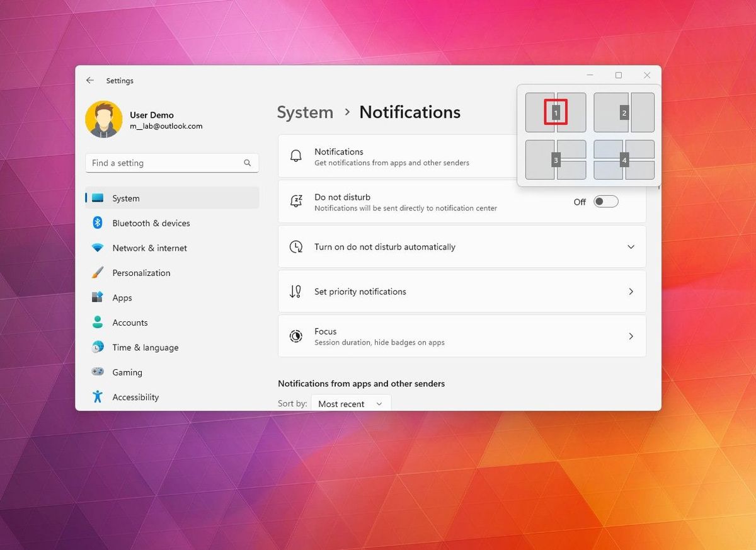Click the Notifications bell icon

[296, 156]
